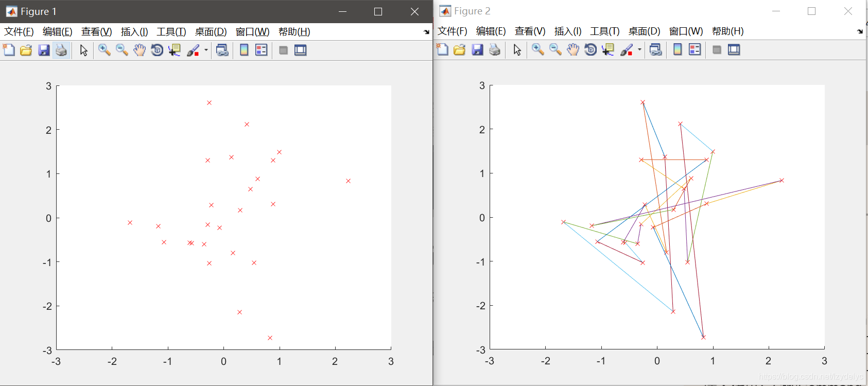Open 查看(V) menu in Figure 2
Screen dimensions: 868x386
pos(530,31)
